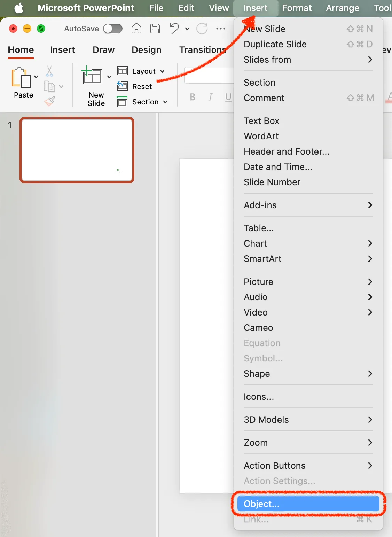Open the Microsoft PowerPoint application menu
The image size is (392, 537).
(86, 8)
